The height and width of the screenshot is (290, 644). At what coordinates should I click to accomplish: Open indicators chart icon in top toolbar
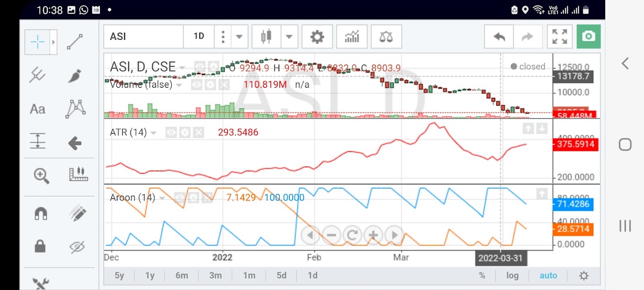352,37
